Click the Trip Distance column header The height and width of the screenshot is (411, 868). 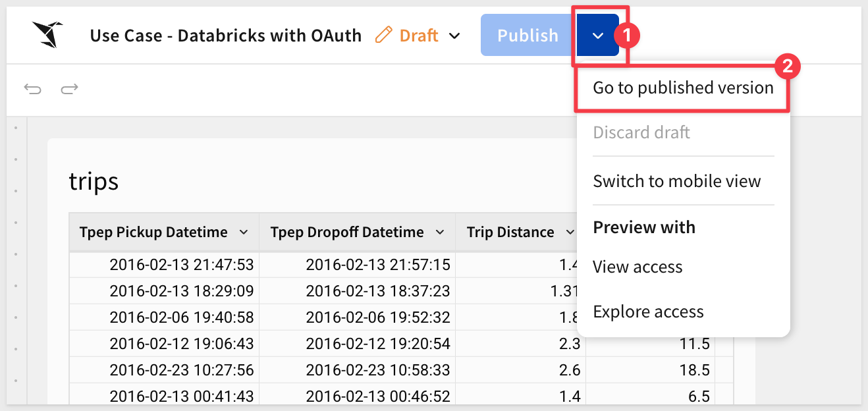point(510,233)
